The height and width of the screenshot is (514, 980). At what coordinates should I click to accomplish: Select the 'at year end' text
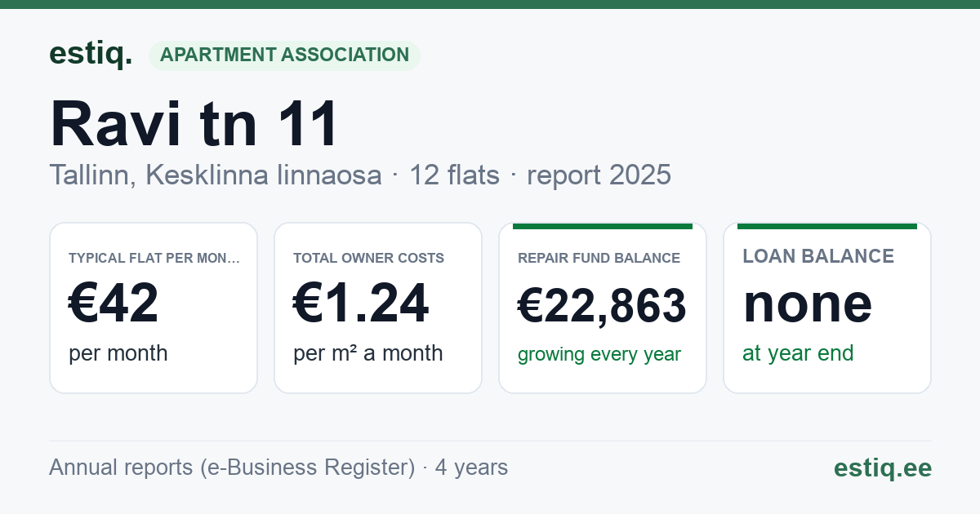[798, 353]
